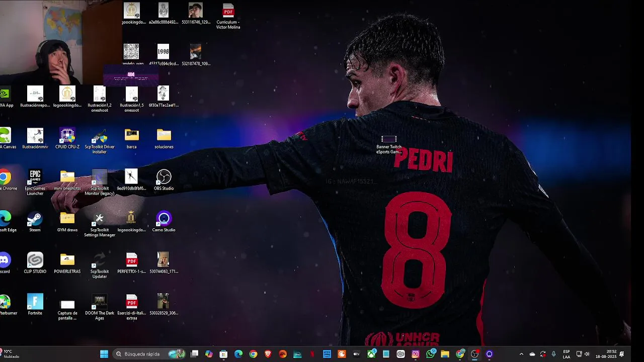Viewport: 644px width, 362px height.
Task: Switch to Camo Studio in the taskbar
Action: click(x=489, y=354)
